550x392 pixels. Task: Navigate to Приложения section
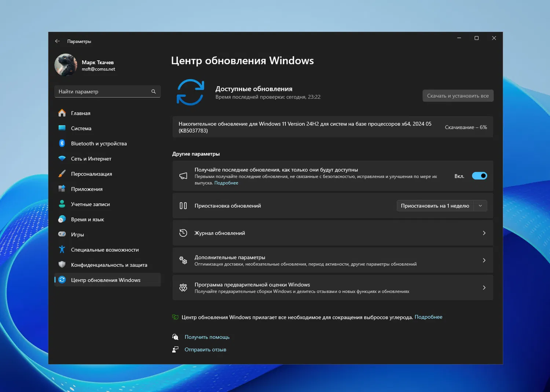(107, 189)
